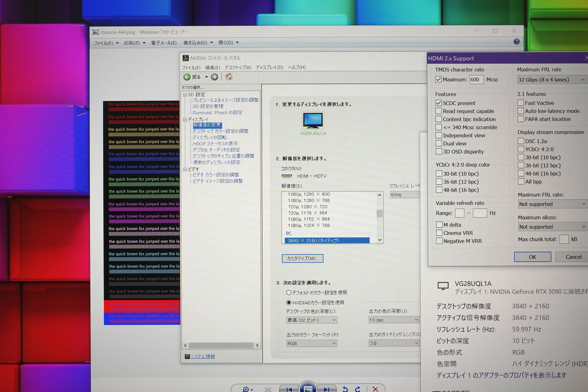Collapse the ビデオ tree node
This screenshot has width=588, height=392.
[185, 169]
